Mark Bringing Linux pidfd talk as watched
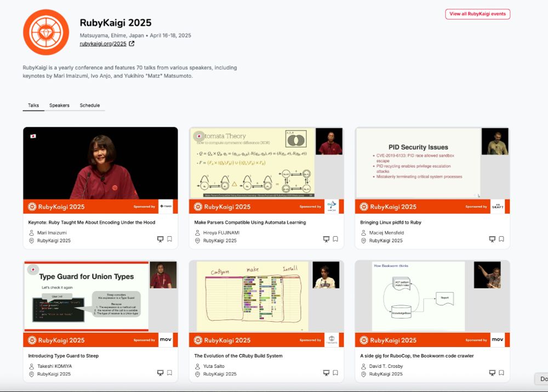This screenshot has width=548, height=392. point(492,239)
